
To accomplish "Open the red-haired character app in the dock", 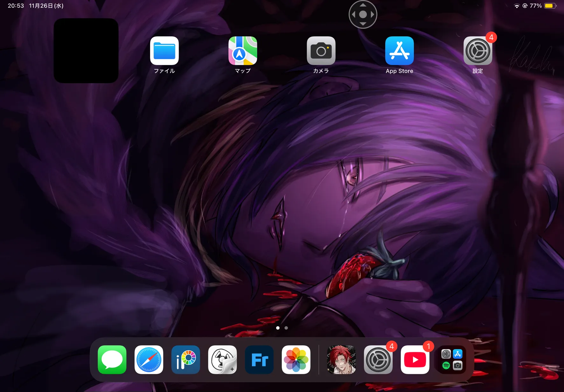I will tap(341, 360).
